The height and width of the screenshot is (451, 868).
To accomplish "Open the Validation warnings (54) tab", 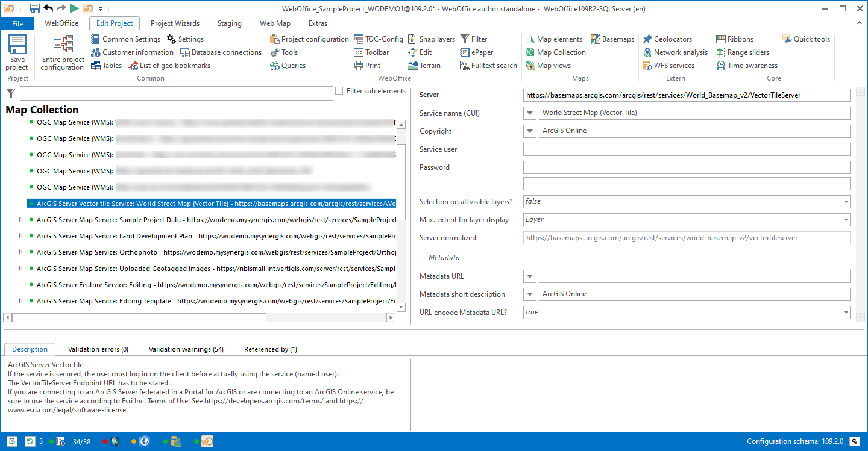I will (187, 349).
